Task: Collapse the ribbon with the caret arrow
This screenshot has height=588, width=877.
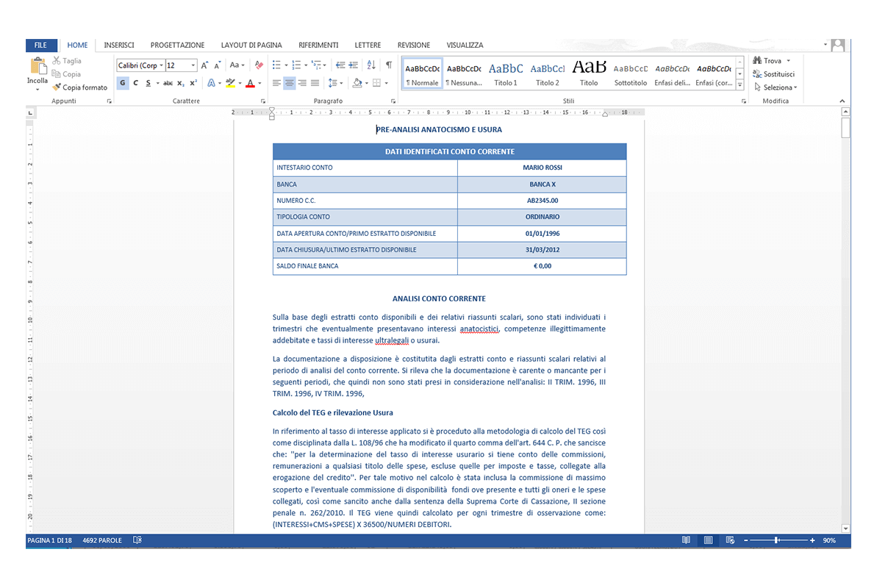Action: click(x=842, y=101)
